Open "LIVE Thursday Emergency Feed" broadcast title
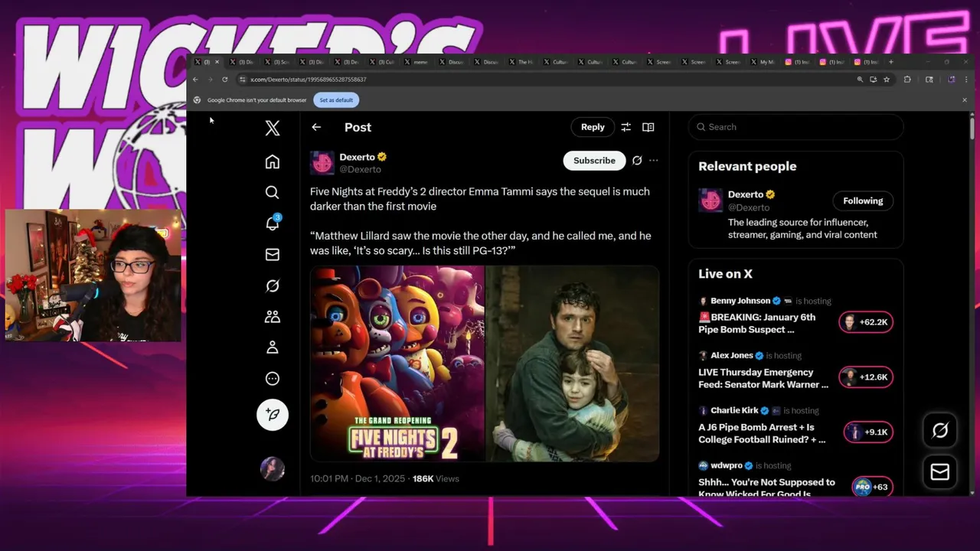 coord(763,378)
